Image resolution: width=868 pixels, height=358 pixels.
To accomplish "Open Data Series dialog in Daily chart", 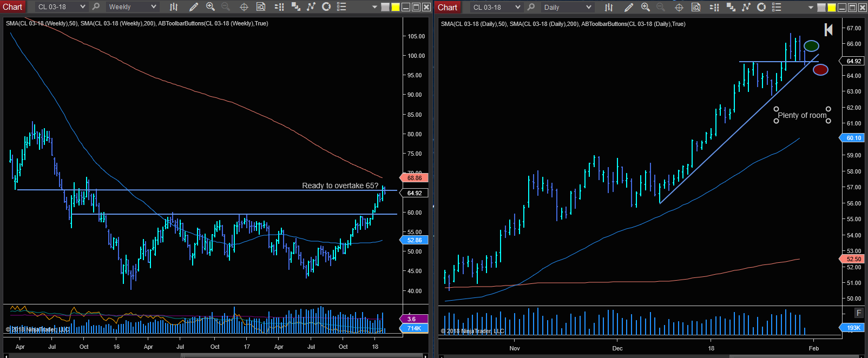I will coord(731,7).
